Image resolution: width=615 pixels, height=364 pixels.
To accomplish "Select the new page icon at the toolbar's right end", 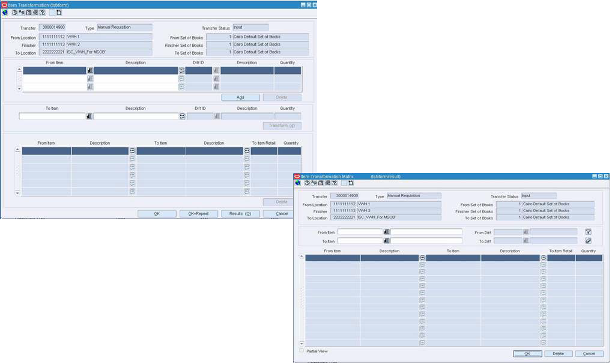I will pyautogui.click(x=59, y=13).
